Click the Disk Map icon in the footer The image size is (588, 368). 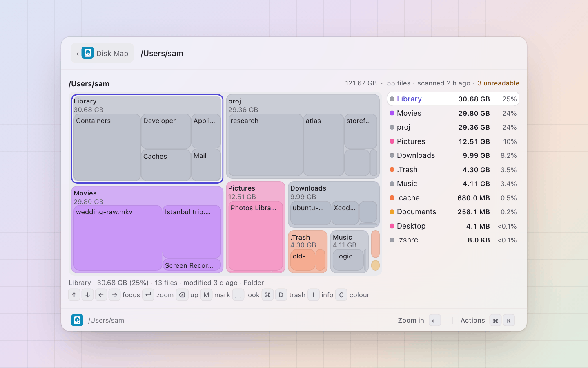[77, 320]
